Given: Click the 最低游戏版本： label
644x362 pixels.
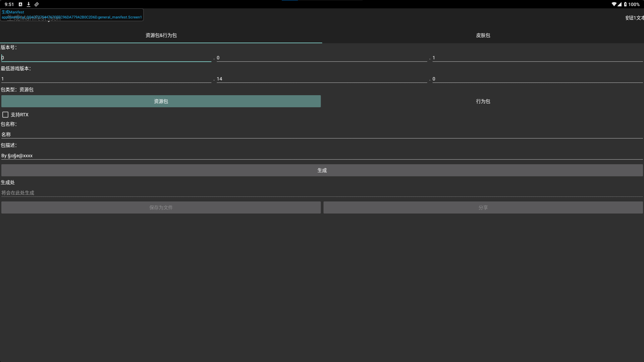Looking at the screenshot, I should click(16, 68).
